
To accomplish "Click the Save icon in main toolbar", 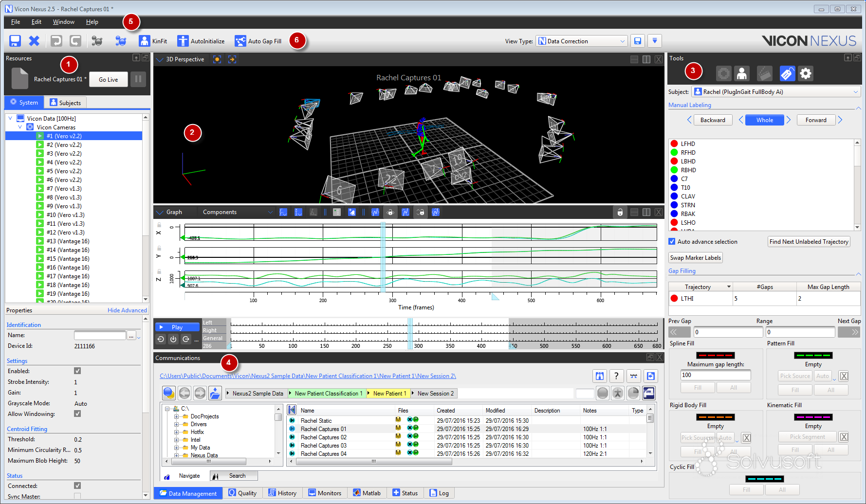I will (15, 41).
